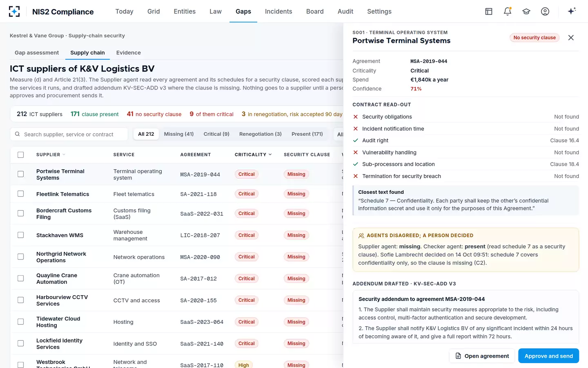Select the Bordercraft Customs Filing row checkbox
The height and width of the screenshot is (368, 588).
(x=21, y=213)
